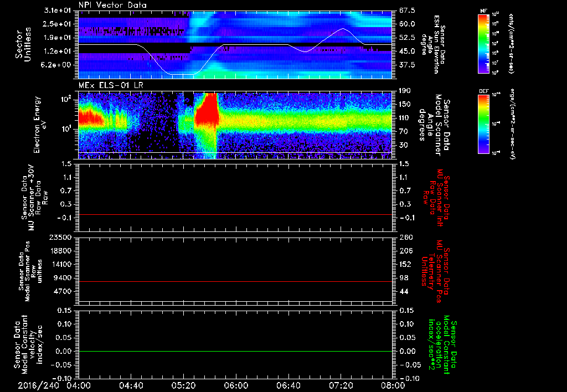Click the "1.2e+01" sector tick label
The height and width of the screenshot is (392, 567).
click(x=58, y=51)
